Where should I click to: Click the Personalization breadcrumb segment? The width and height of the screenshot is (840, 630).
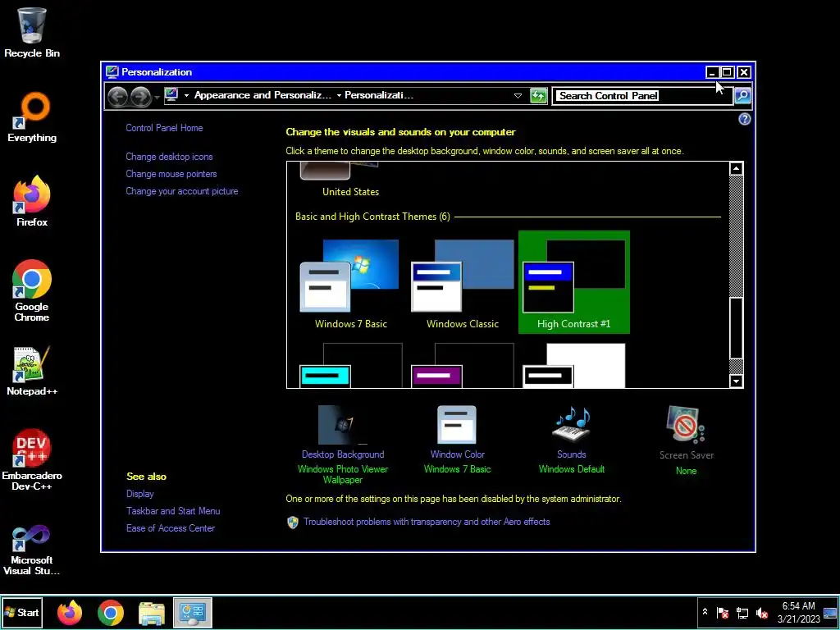379,95
